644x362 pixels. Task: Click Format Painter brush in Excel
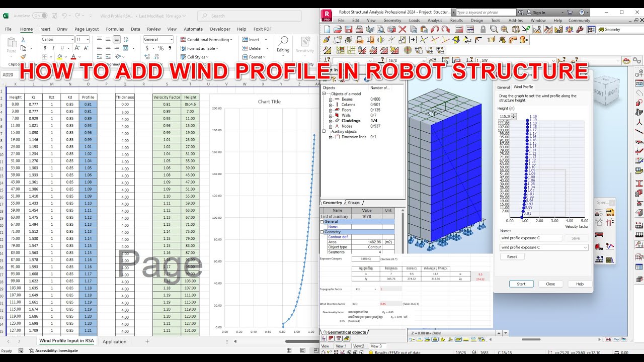coord(23,56)
